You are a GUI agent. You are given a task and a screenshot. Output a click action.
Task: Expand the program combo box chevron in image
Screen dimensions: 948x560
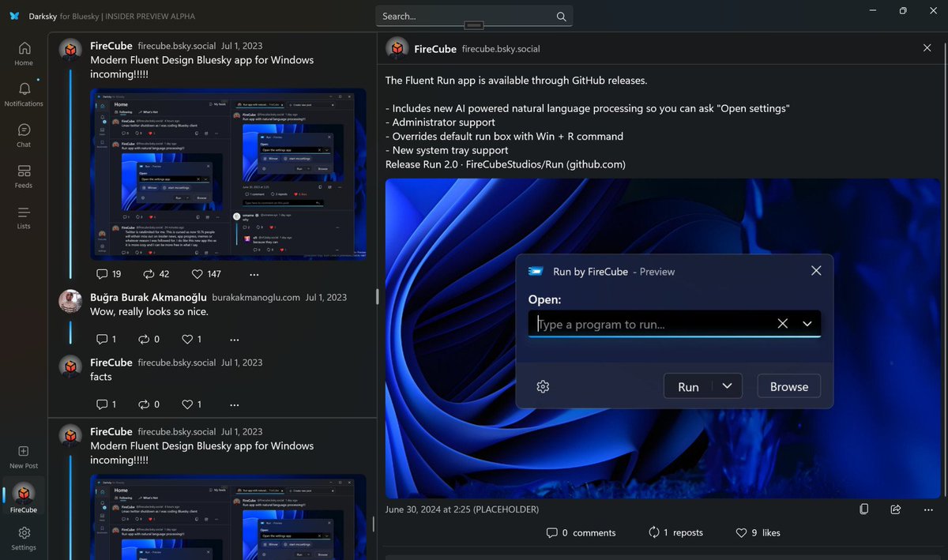(807, 323)
